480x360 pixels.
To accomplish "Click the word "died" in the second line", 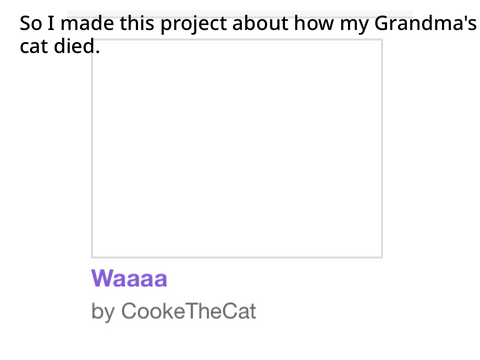I will 75,46.
